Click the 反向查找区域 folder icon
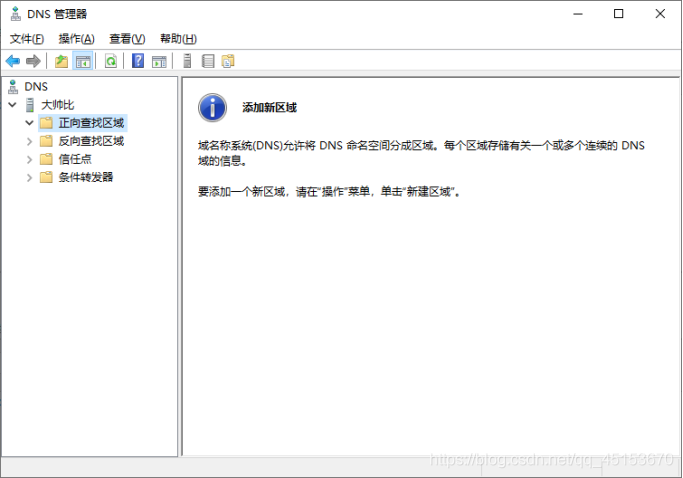 click(46, 141)
